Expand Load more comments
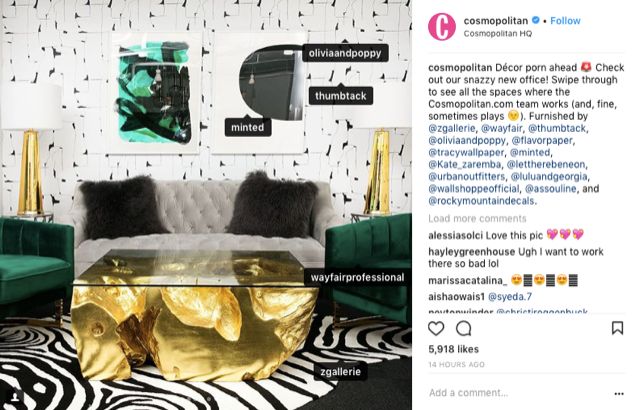 (477, 219)
